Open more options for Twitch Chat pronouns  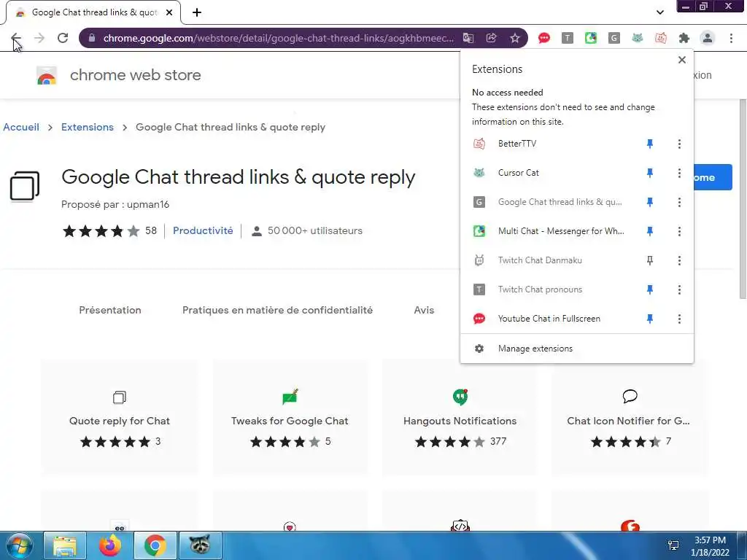click(x=679, y=289)
